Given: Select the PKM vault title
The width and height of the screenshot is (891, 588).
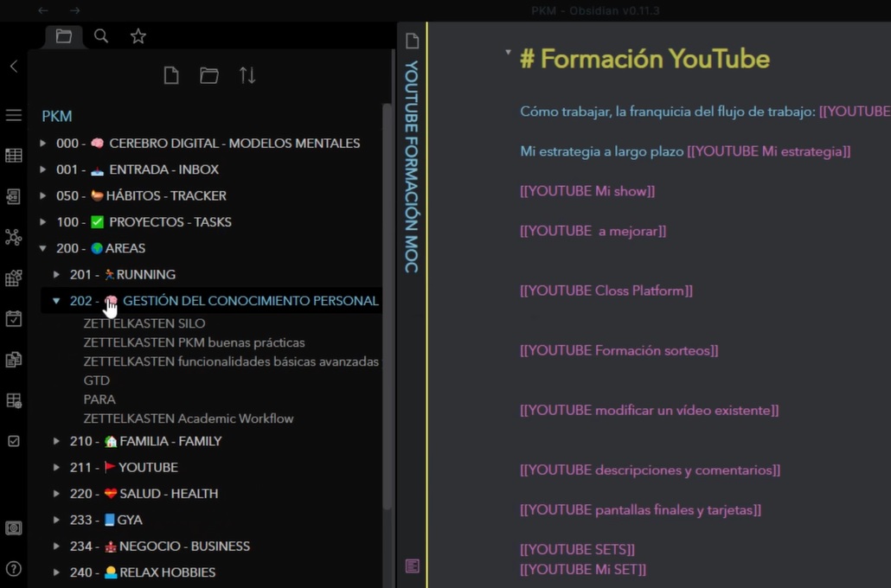Looking at the screenshot, I should (57, 116).
